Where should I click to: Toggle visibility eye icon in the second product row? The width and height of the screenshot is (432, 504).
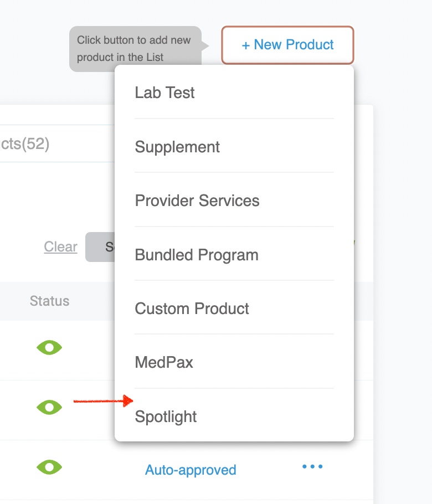click(x=49, y=407)
